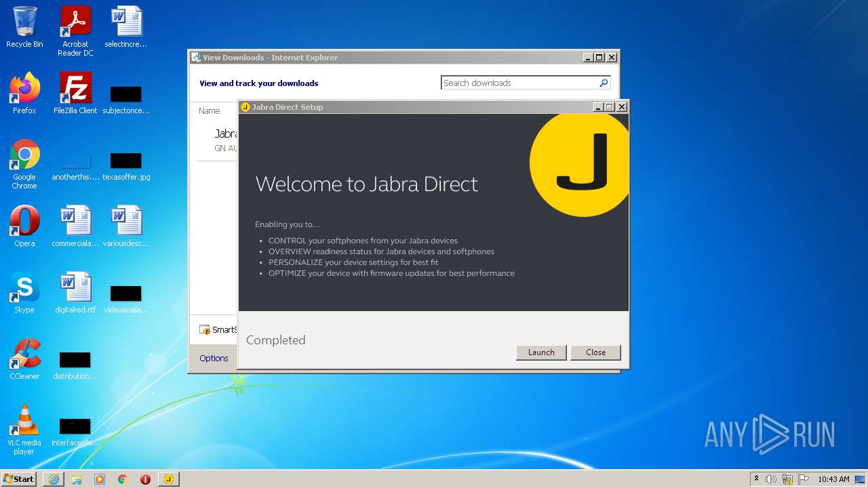Open the Opera taskbar icon
Image resolution: width=868 pixels, height=488 pixels.
145,479
